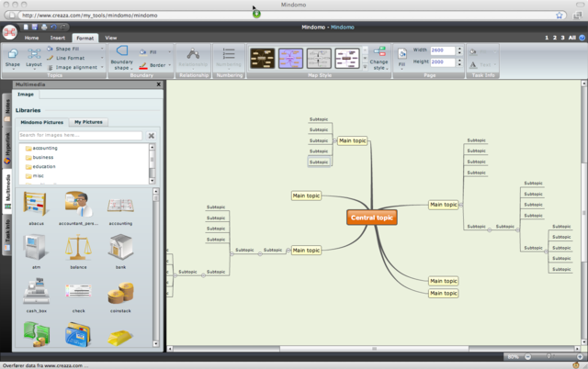Click the New document icon in quick toolbar

[26, 27]
